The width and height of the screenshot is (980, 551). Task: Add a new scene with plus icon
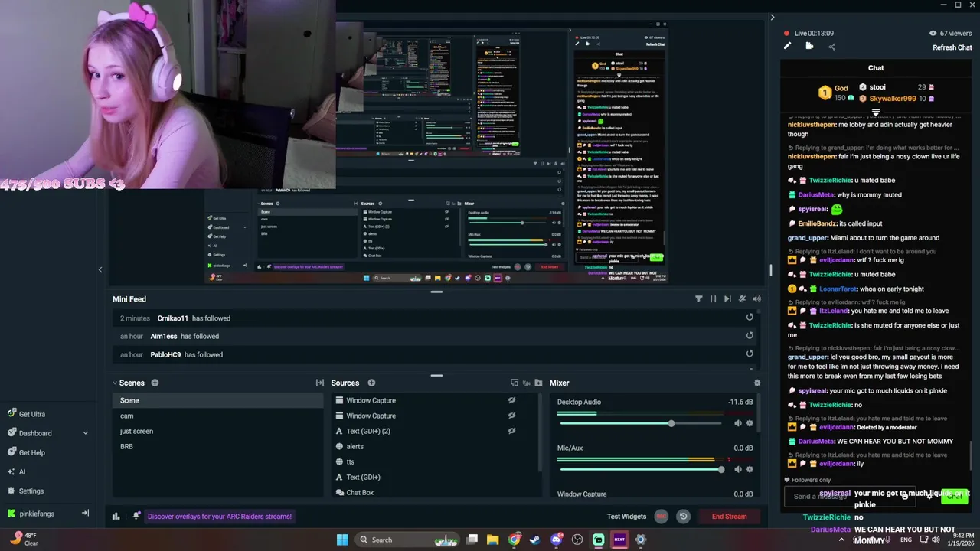155,383
